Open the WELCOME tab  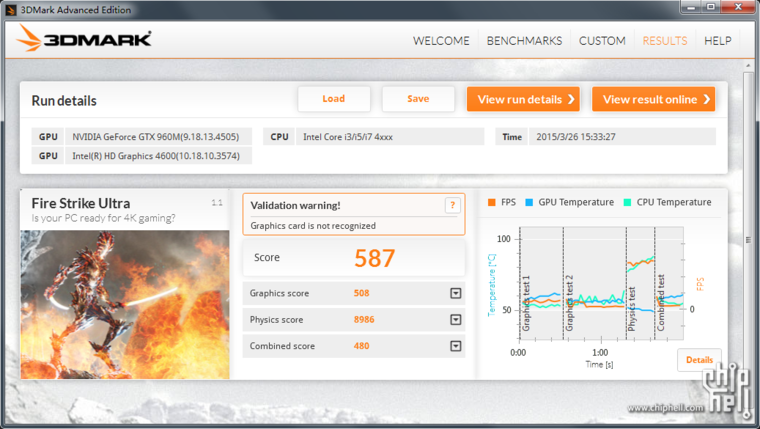click(441, 41)
